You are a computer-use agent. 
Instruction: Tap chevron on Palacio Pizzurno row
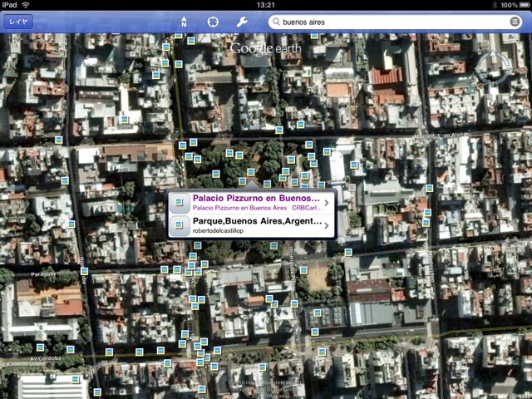coord(327,203)
